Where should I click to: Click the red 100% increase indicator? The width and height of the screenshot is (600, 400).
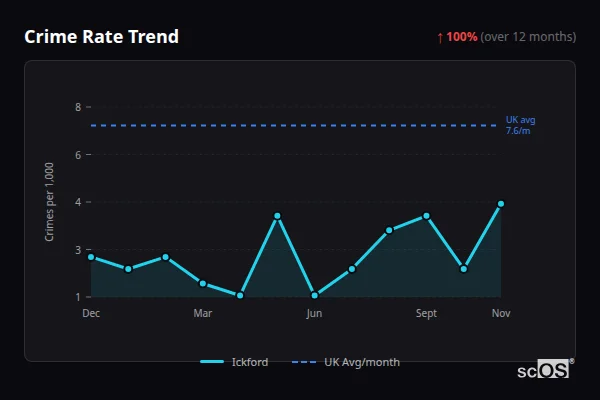(457, 37)
